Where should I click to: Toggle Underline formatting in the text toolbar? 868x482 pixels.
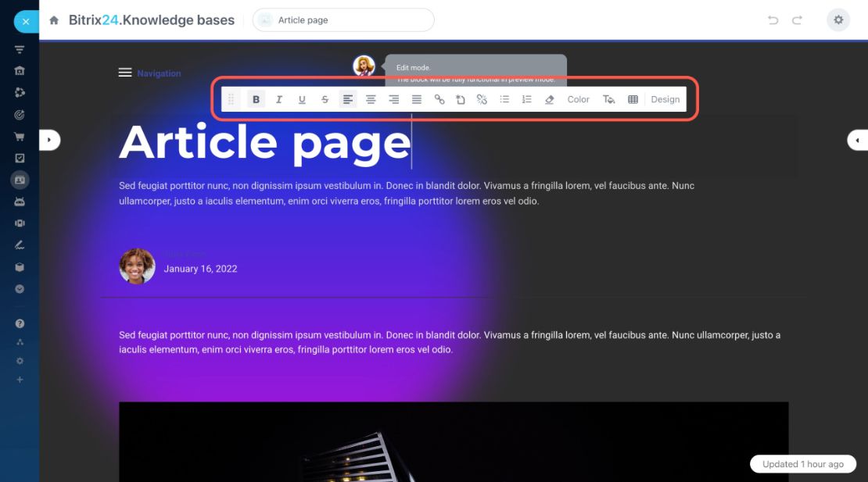tap(302, 99)
